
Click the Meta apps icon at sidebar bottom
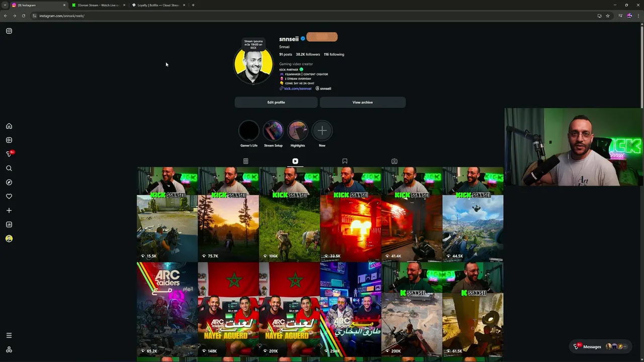[9, 349]
